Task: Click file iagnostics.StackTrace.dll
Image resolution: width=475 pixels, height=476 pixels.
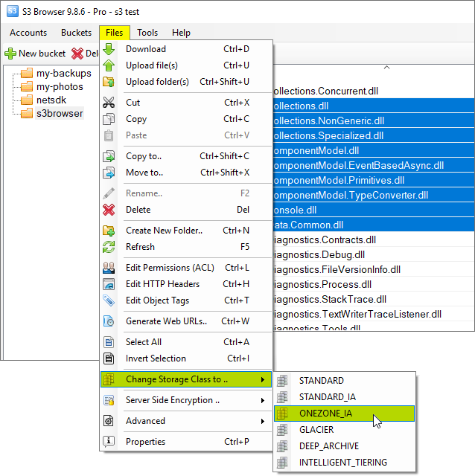Action: tap(330, 299)
